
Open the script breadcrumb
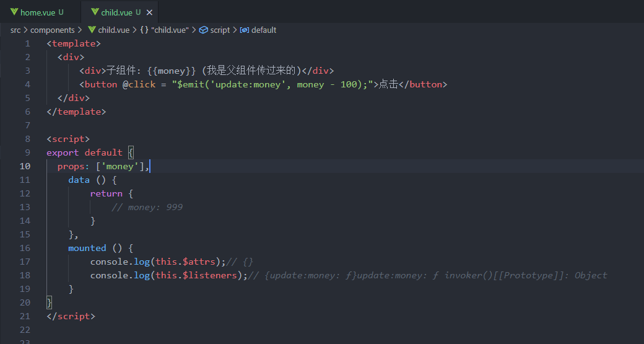[x=220, y=30]
